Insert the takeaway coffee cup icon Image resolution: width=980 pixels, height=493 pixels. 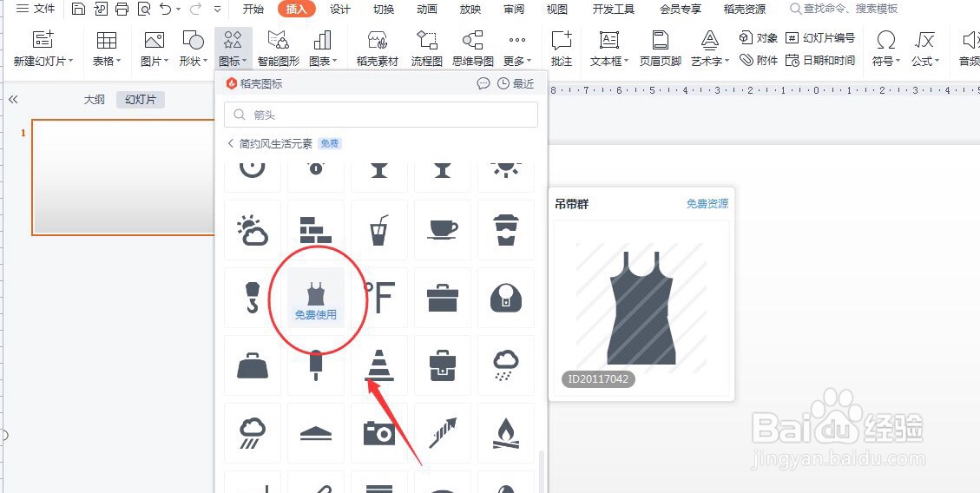click(506, 230)
